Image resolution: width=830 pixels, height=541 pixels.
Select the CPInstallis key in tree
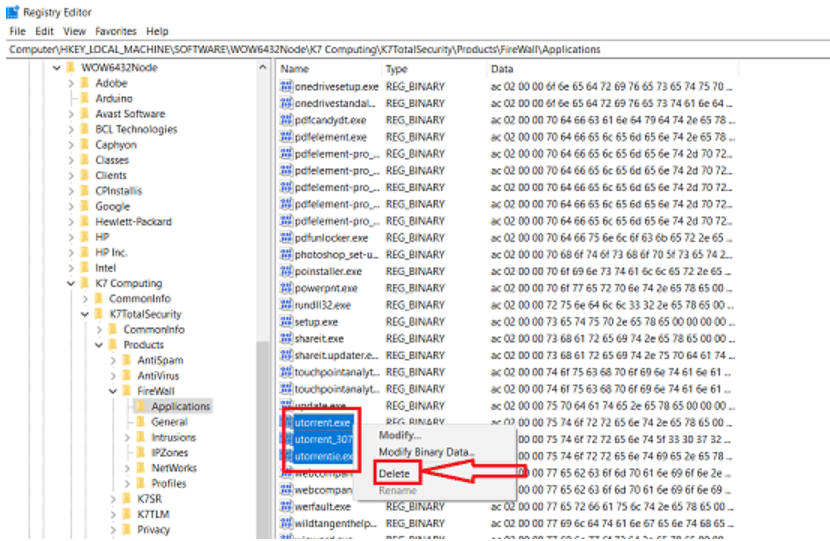coord(119,191)
